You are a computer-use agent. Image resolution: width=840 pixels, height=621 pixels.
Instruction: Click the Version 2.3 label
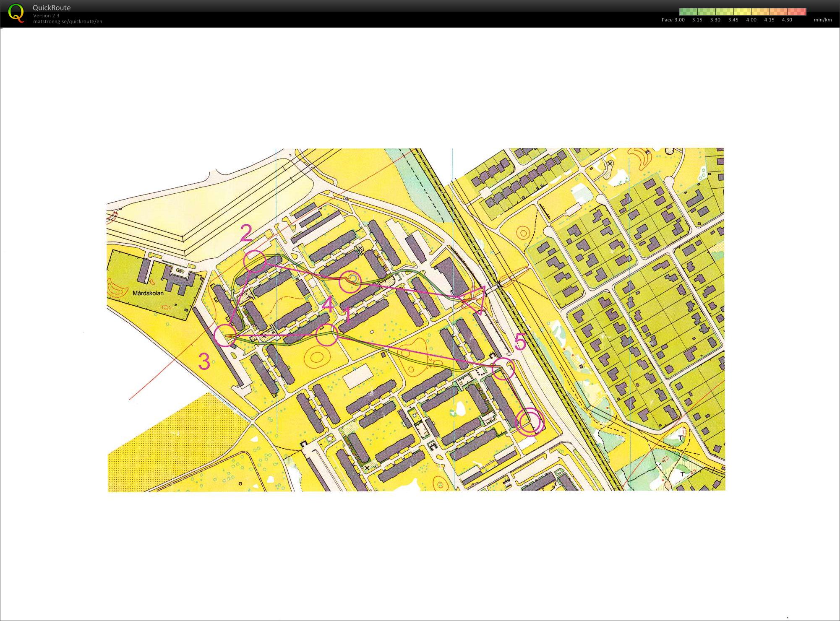46,16
